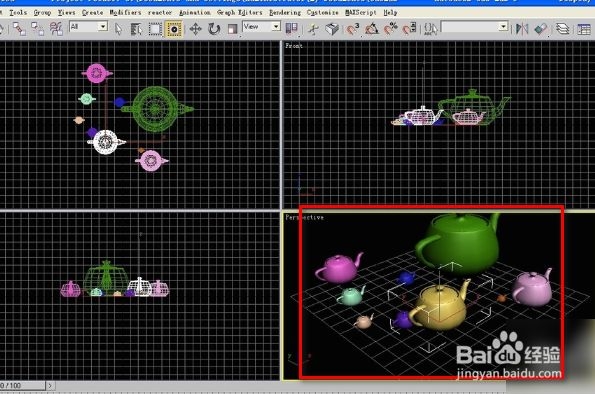Select the cyan teapot in the Perspective viewport

(351, 295)
